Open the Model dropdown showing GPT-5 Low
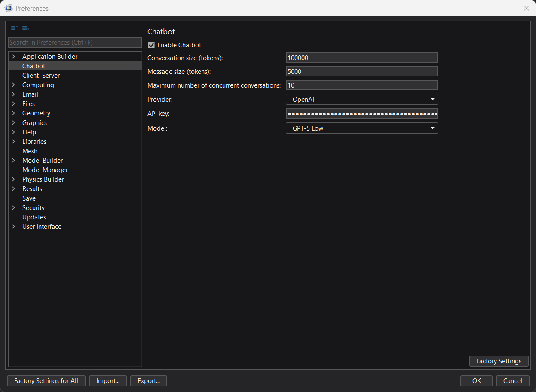This screenshot has width=536, height=392. click(361, 128)
